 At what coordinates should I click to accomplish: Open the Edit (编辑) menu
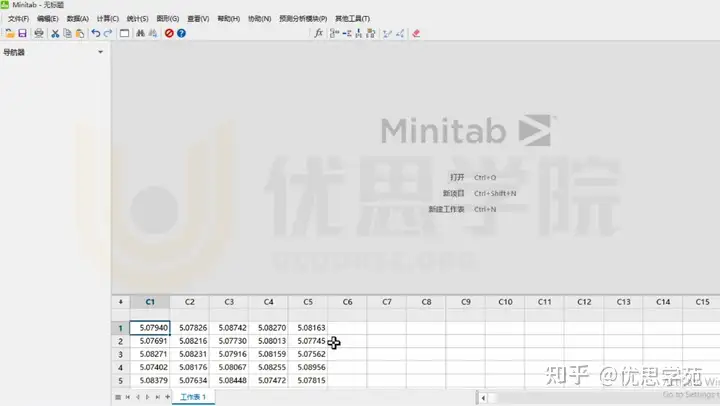tap(48, 19)
